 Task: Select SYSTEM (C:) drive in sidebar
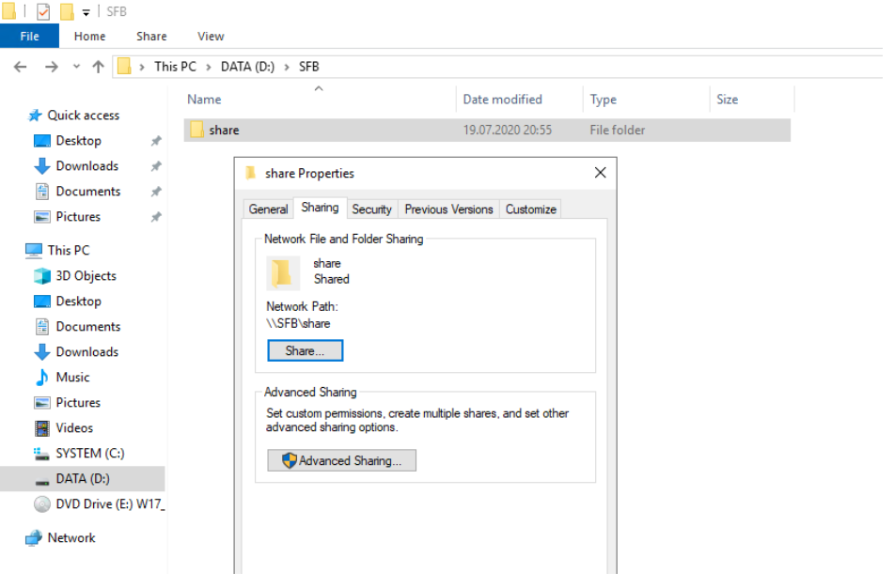pos(89,454)
